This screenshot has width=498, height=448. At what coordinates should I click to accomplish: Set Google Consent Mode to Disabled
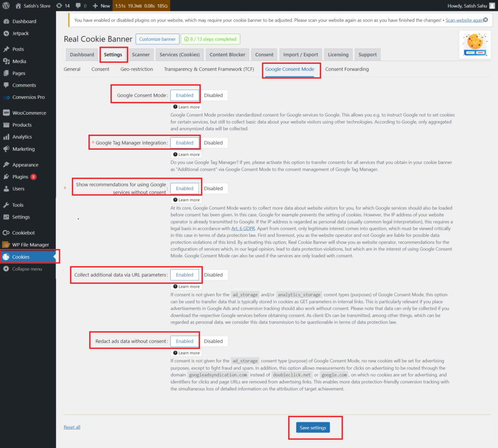tap(213, 95)
